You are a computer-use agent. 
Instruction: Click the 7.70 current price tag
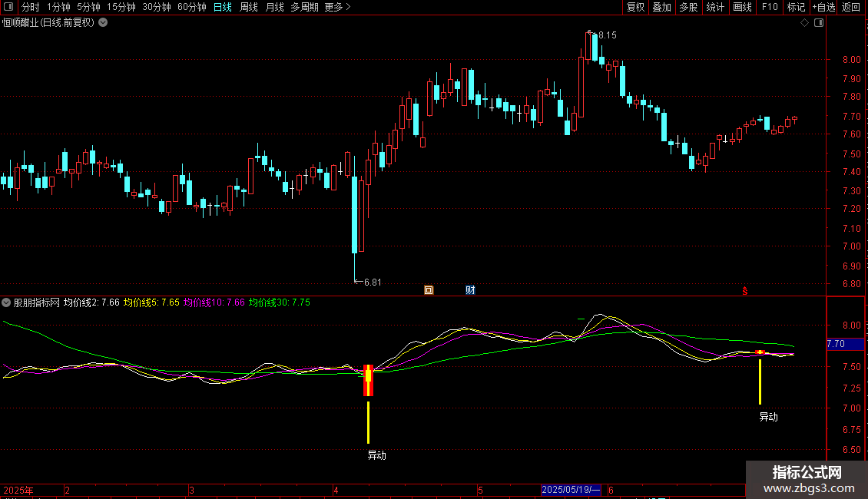tap(845, 344)
